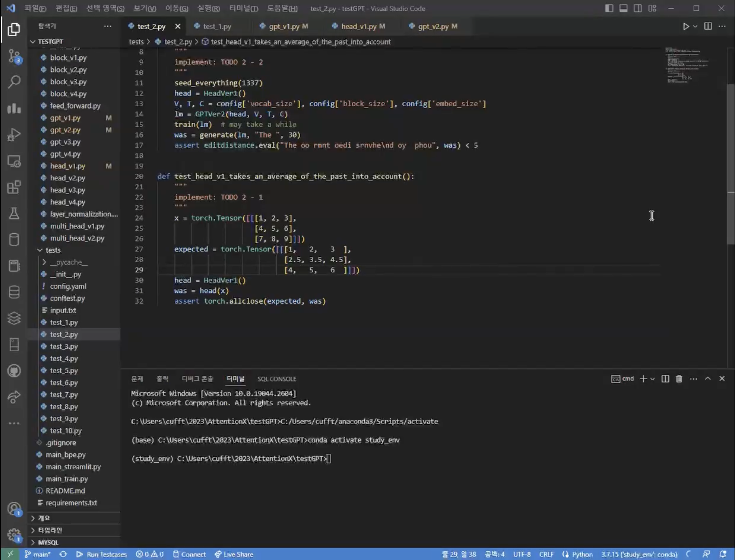The image size is (735, 560).
Task: Open notifications bell in status bar
Action: coord(723,554)
